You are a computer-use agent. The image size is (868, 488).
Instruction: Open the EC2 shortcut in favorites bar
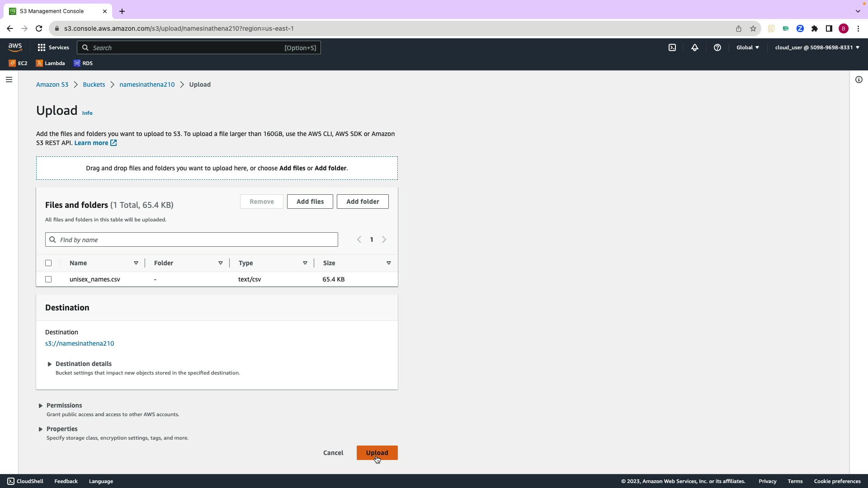[18, 63]
